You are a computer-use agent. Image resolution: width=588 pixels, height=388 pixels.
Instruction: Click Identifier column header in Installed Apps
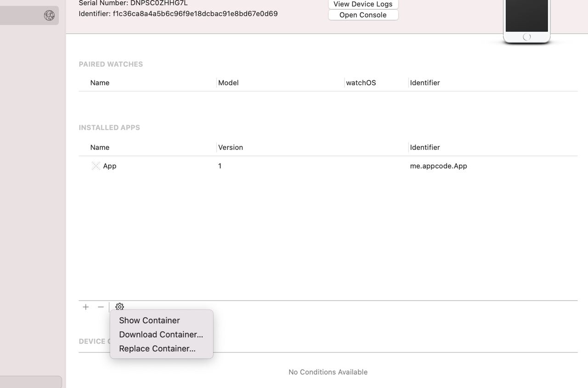(425, 148)
